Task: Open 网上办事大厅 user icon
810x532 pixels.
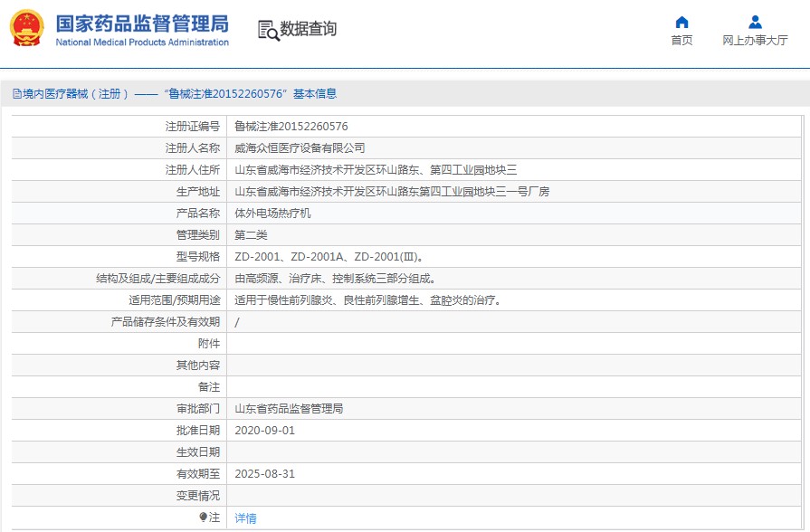Action: pos(755,23)
